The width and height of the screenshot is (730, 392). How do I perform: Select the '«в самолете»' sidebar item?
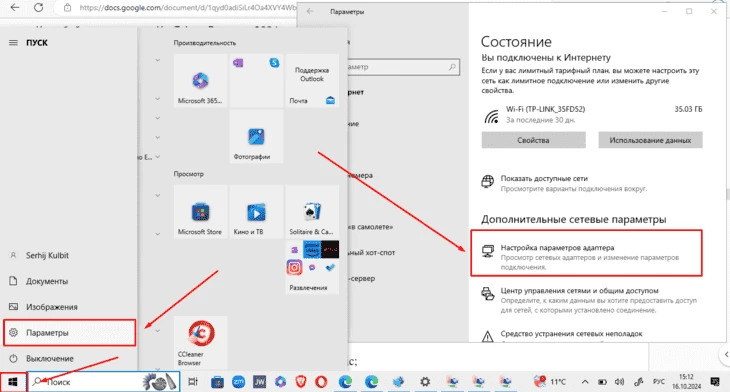click(x=371, y=227)
